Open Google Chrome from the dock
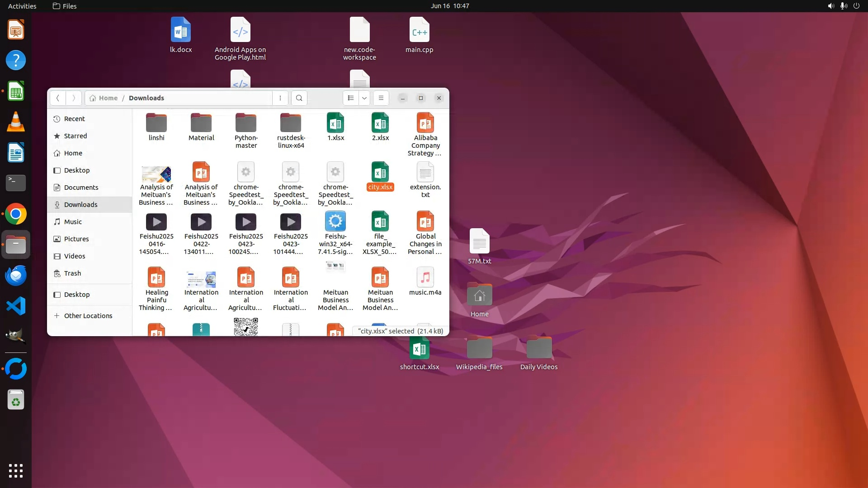This screenshot has width=868, height=488. (x=16, y=214)
